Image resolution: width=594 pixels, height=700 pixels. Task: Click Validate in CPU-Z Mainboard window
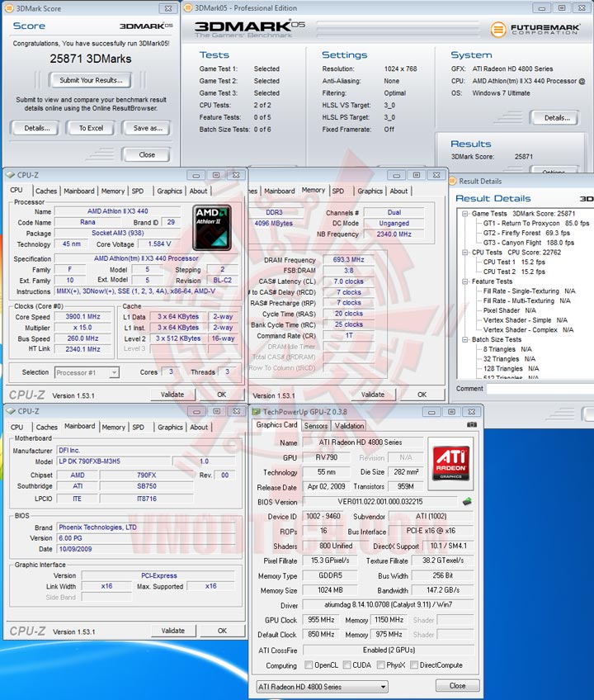(172, 631)
